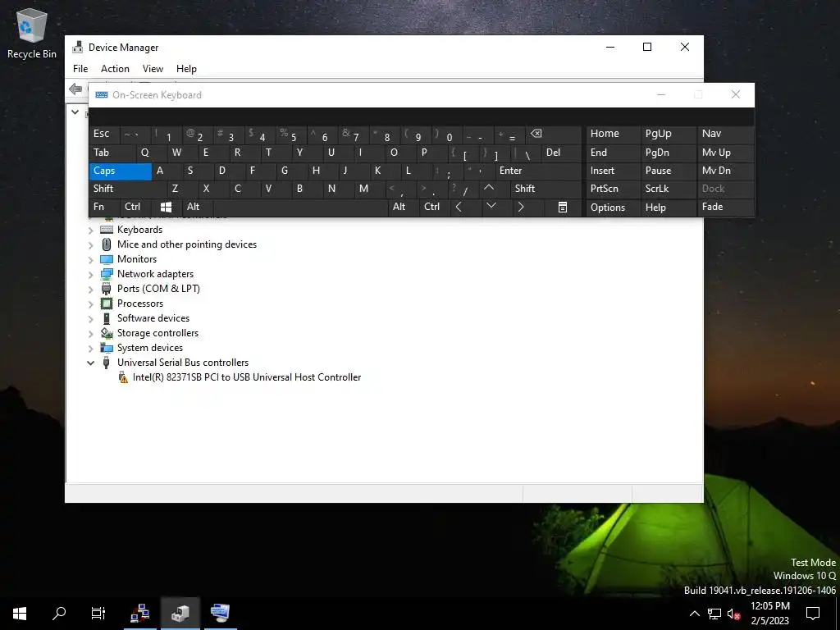Open the File menu in Device Manager
This screenshot has width=840, height=630.
point(80,69)
